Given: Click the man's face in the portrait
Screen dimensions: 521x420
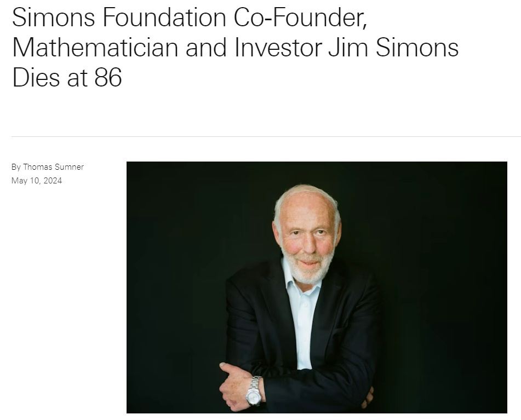Looking at the screenshot, I should [x=307, y=235].
